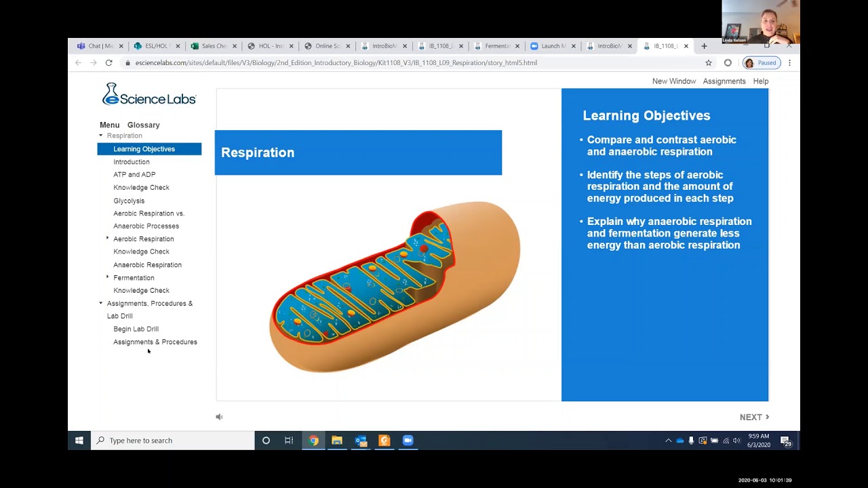Open the Assignments link at top right
This screenshot has height=488, width=868.
[724, 81]
